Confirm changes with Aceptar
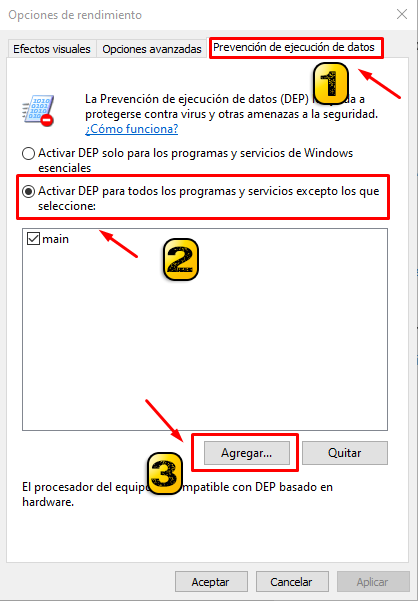418x601 pixels. click(x=211, y=582)
